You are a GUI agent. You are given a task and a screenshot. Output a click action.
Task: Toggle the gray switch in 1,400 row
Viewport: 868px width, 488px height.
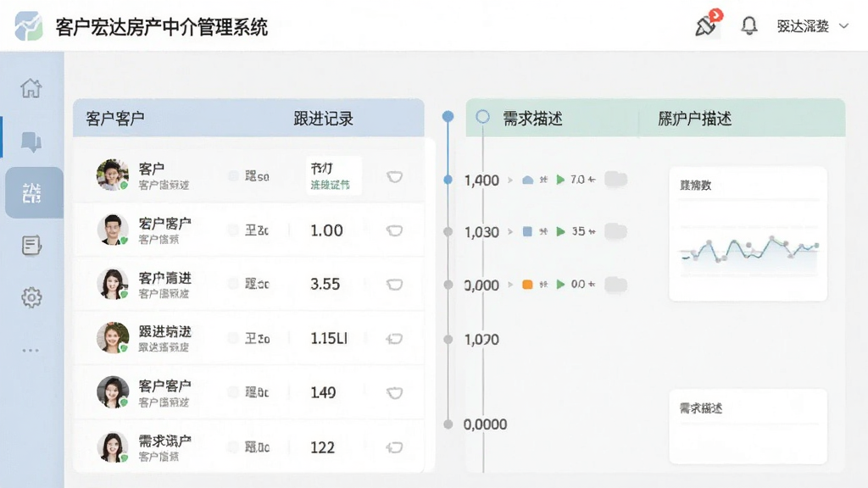[615, 180]
